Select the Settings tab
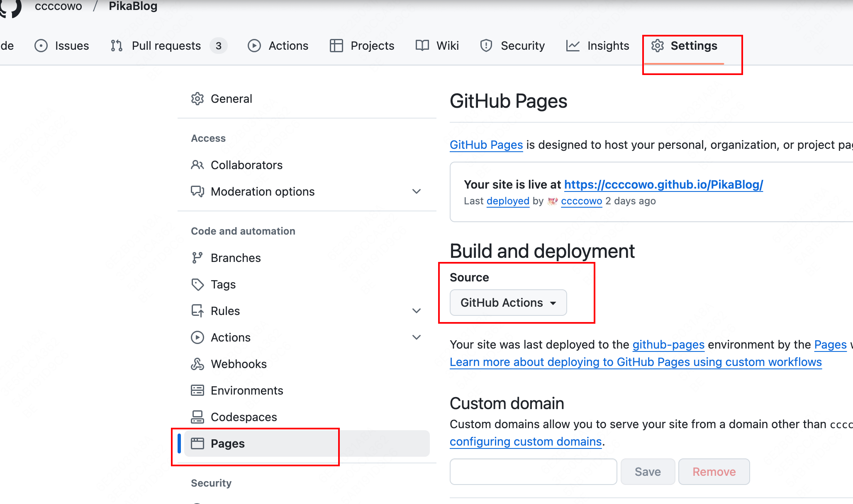Viewport: 853px width, 504px height. pos(684,46)
